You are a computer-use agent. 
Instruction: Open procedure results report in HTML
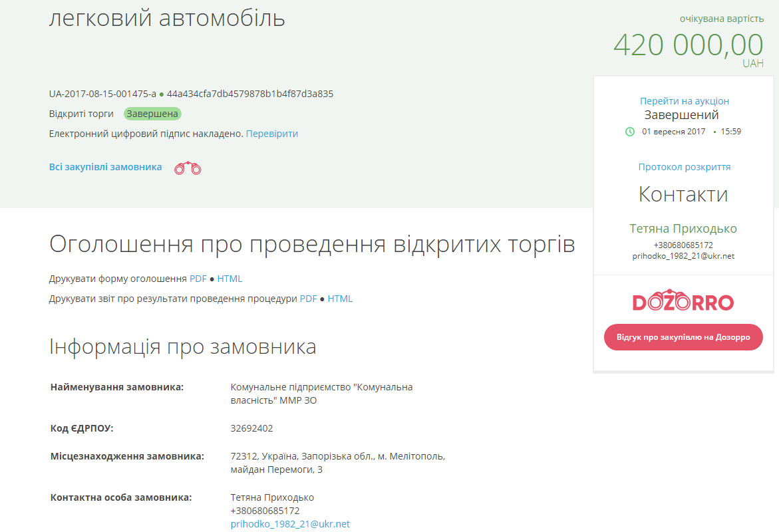point(341,299)
